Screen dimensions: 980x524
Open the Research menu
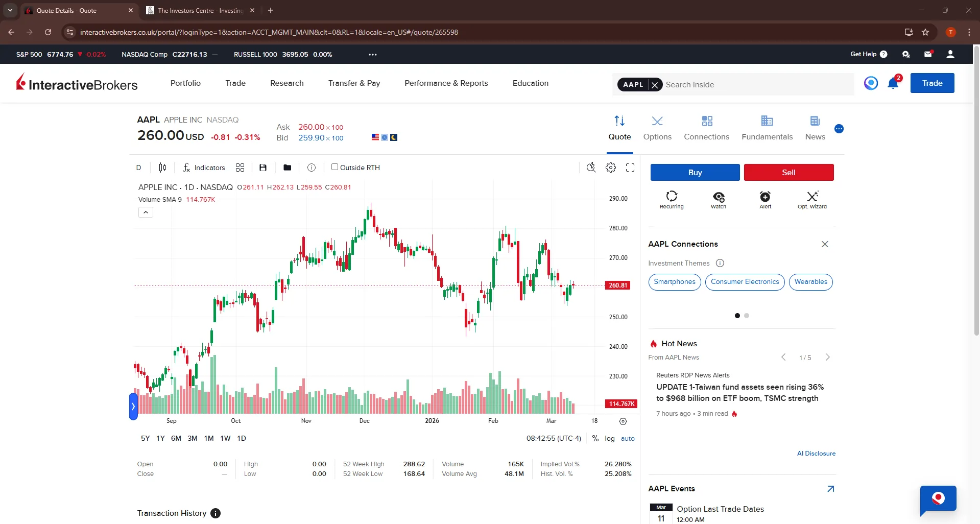tap(286, 83)
